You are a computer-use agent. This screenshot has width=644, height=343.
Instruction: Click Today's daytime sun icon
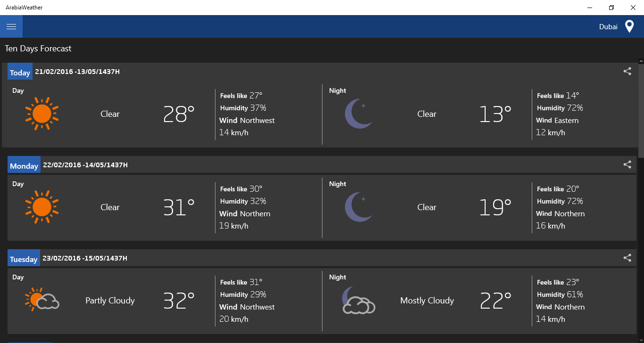click(x=41, y=114)
